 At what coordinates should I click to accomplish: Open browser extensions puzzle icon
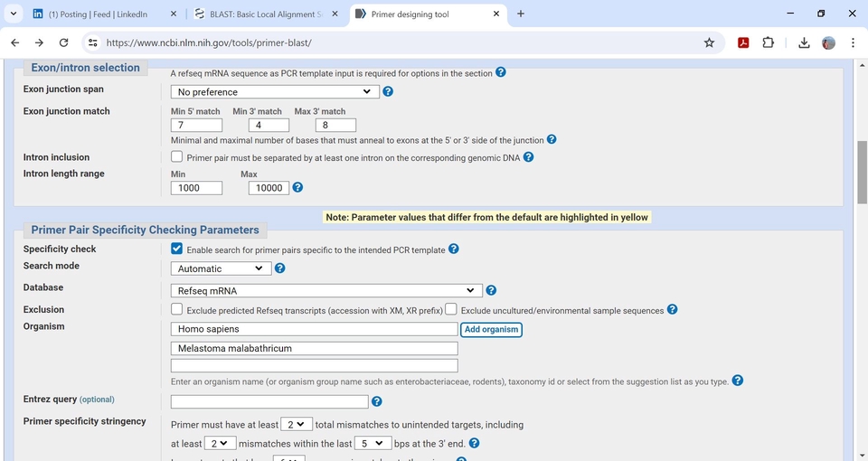click(x=768, y=42)
